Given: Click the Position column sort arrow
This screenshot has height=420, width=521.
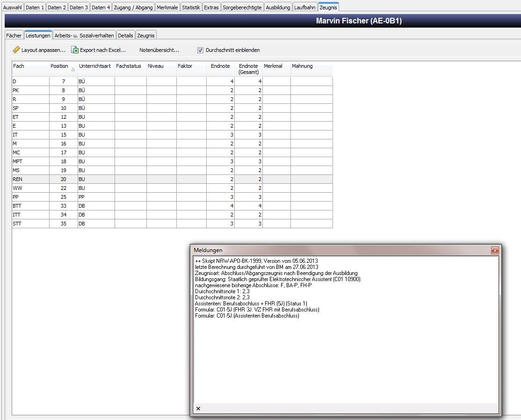Looking at the screenshot, I should (x=73, y=69).
